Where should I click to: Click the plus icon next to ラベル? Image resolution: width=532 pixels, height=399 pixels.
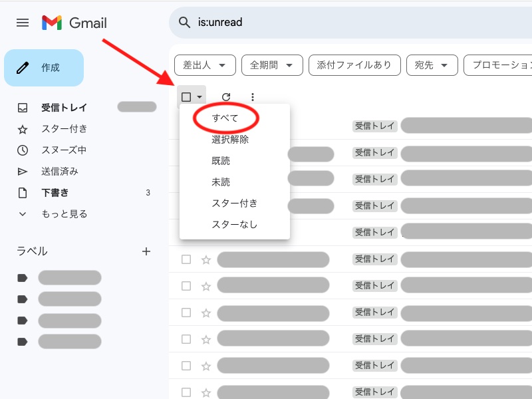pos(146,251)
